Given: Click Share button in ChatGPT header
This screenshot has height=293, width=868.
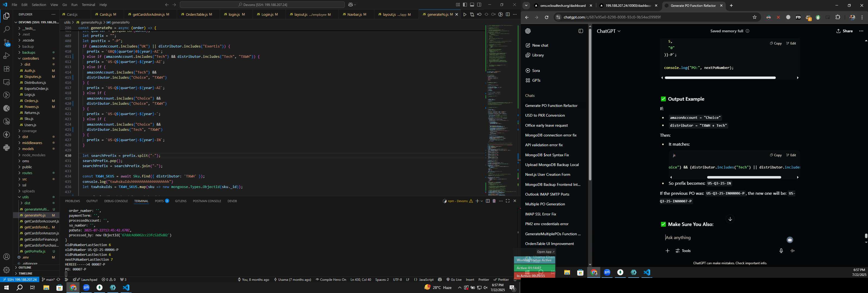Looking at the screenshot, I should [844, 31].
